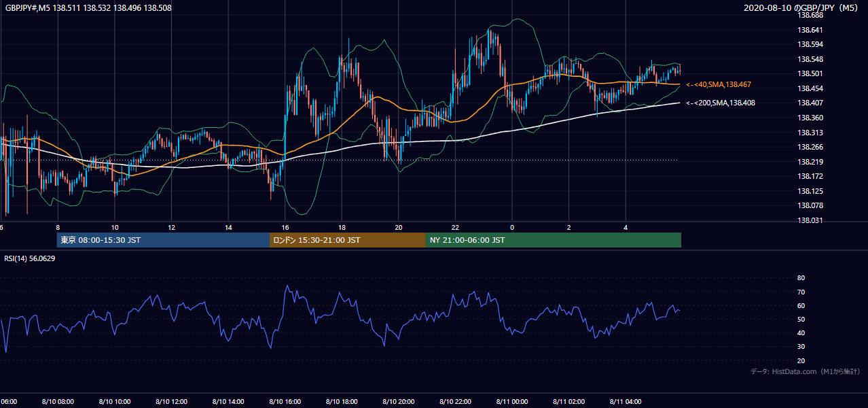The width and height of the screenshot is (868, 408).
Task: Click the bottom date label 8/10 18:00
Action: click(342, 402)
